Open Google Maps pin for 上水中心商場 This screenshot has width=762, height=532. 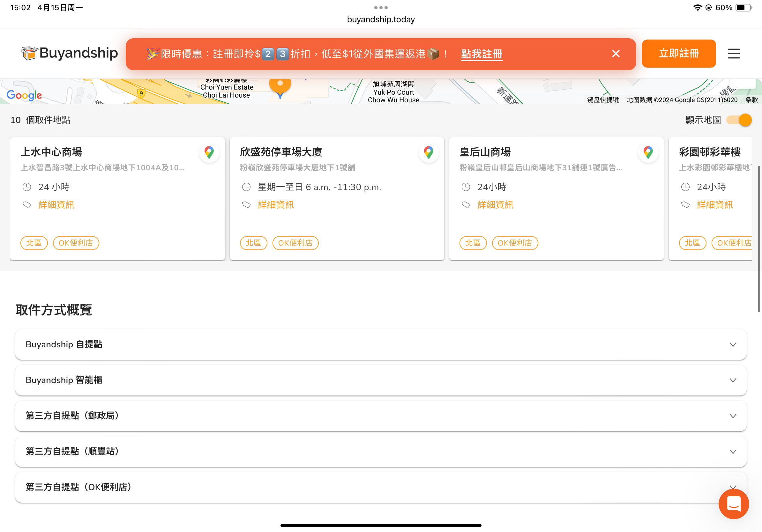[x=209, y=152]
